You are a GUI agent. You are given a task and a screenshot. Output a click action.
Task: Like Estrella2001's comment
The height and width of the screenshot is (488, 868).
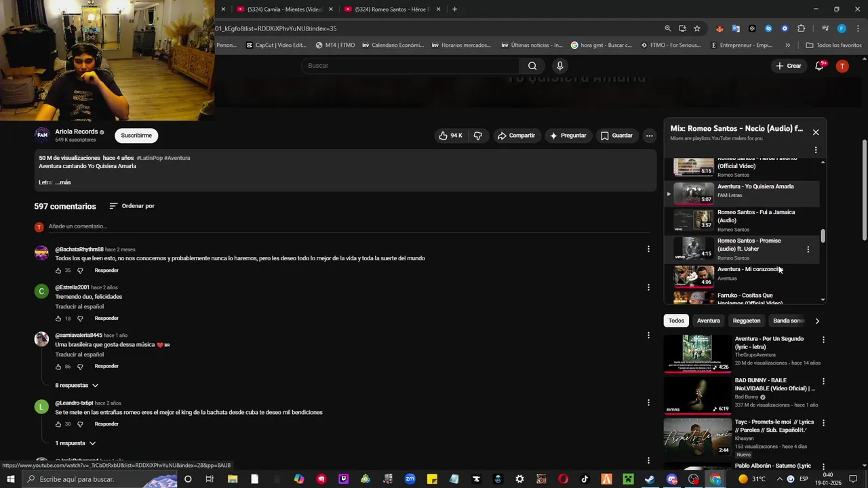(58, 319)
